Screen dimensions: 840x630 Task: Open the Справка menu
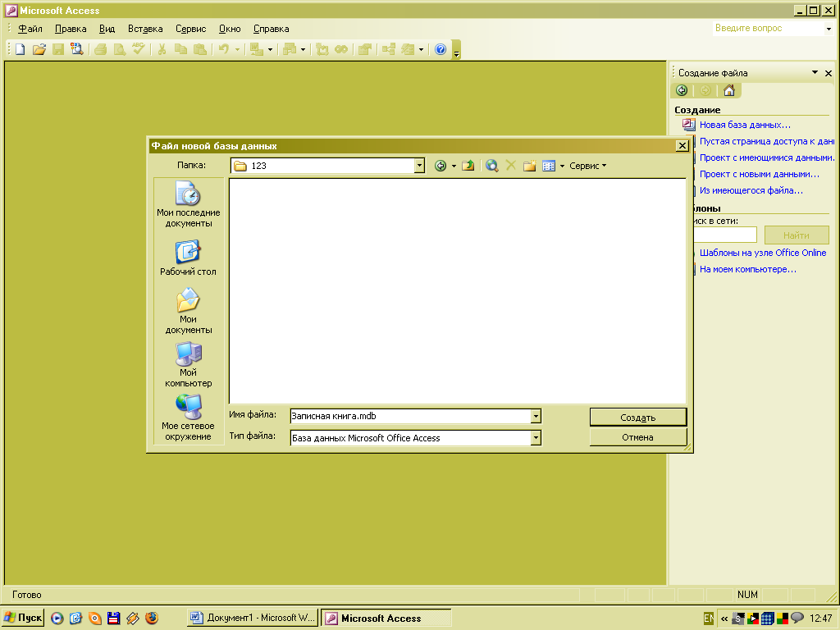(x=271, y=29)
